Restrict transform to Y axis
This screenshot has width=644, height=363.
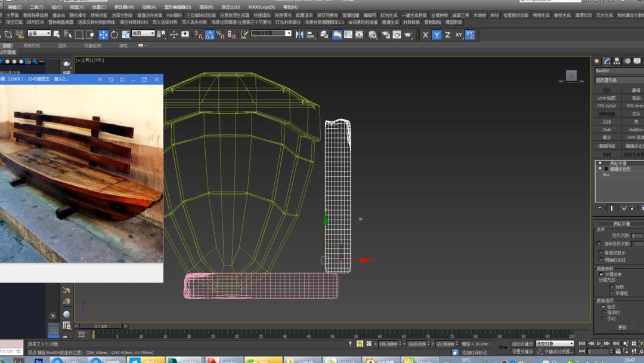coord(436,35)
